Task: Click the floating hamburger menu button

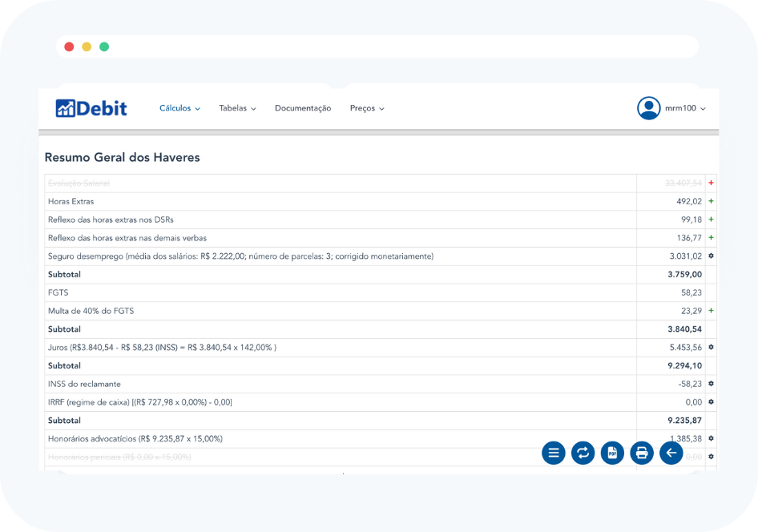Action: point(554,453)
